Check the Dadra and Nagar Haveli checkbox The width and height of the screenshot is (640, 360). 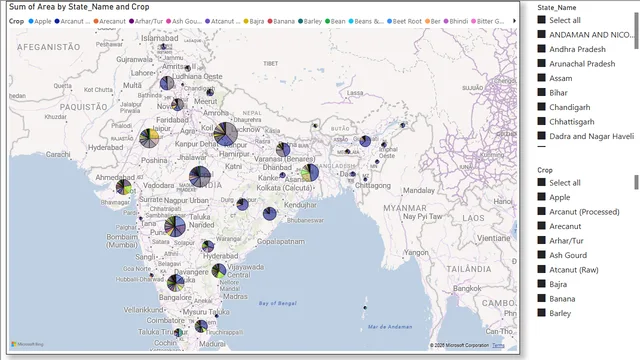click(x=542, y=136)
